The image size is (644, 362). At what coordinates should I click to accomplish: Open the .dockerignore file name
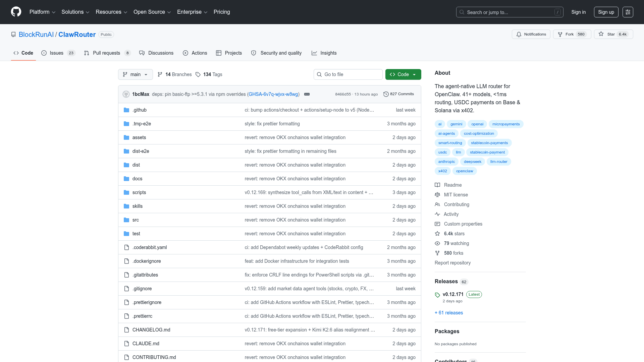click(x=147, y=261)
